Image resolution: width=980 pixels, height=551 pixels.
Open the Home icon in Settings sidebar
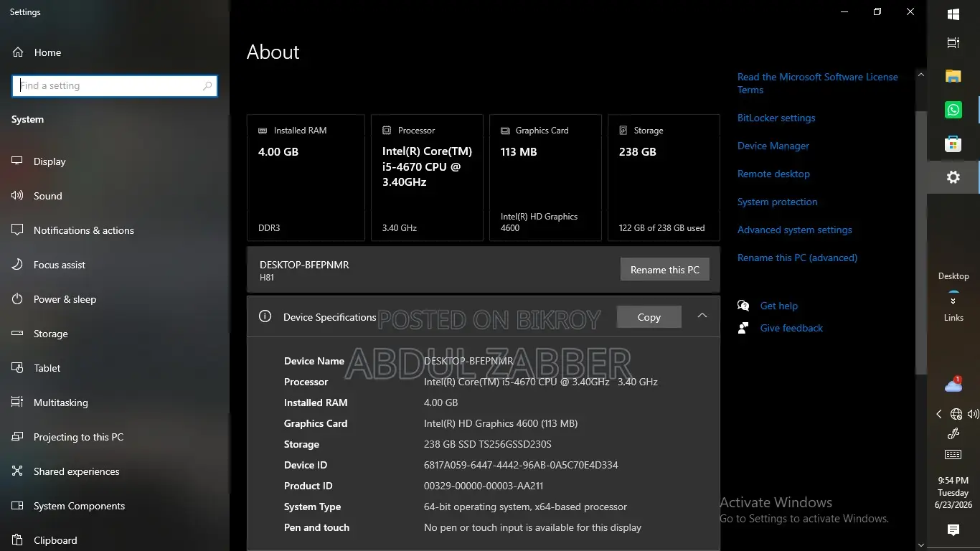click(x=18, y=52)
